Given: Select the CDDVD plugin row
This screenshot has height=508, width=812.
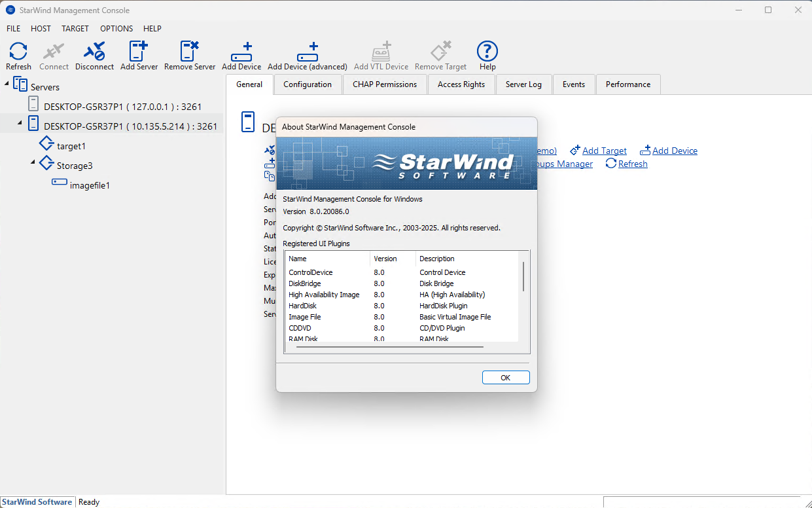Looking at the screenshot, I should 402,328.
